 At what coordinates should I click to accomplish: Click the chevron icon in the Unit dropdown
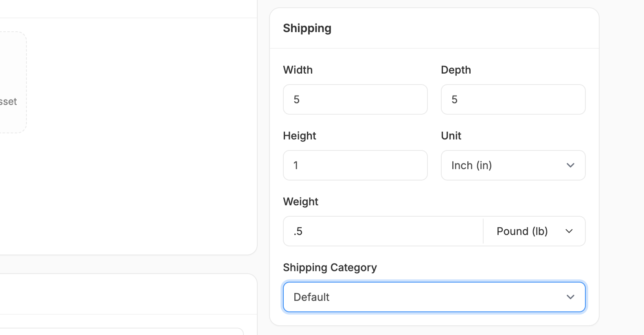[570, 165]
